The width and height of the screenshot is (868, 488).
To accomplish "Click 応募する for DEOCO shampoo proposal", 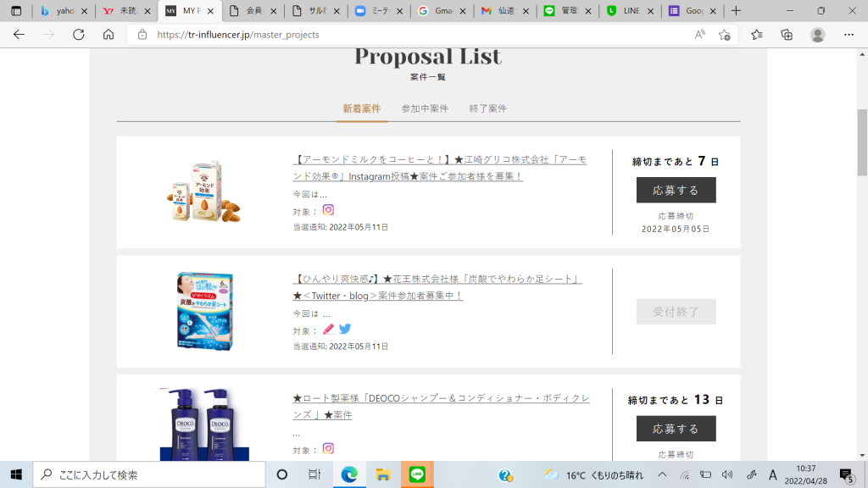I will [x=676, y=428].
